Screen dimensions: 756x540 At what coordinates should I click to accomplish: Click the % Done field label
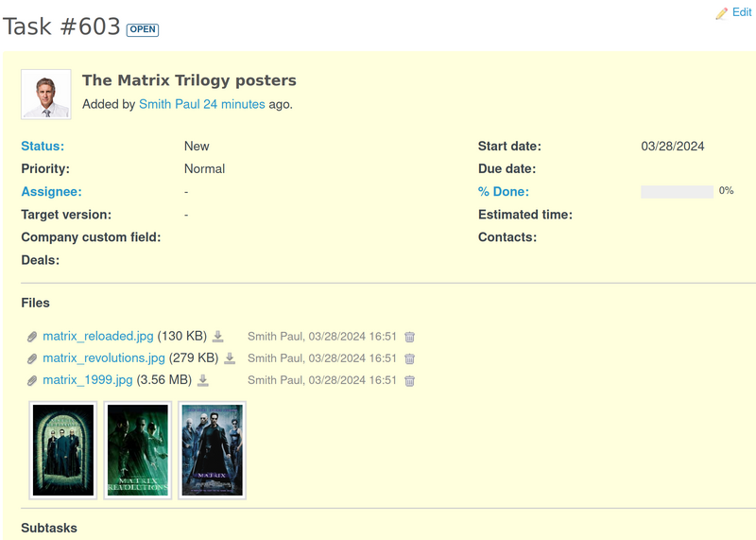click(x=503, y=192)
